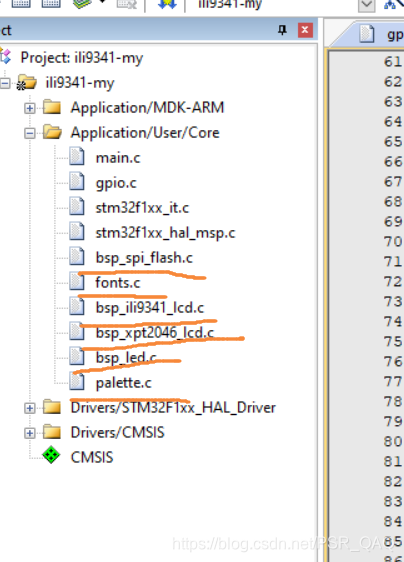Select the bsp_xpt2046_lcd.c file
404x562 pixels.
pos(155,333)
